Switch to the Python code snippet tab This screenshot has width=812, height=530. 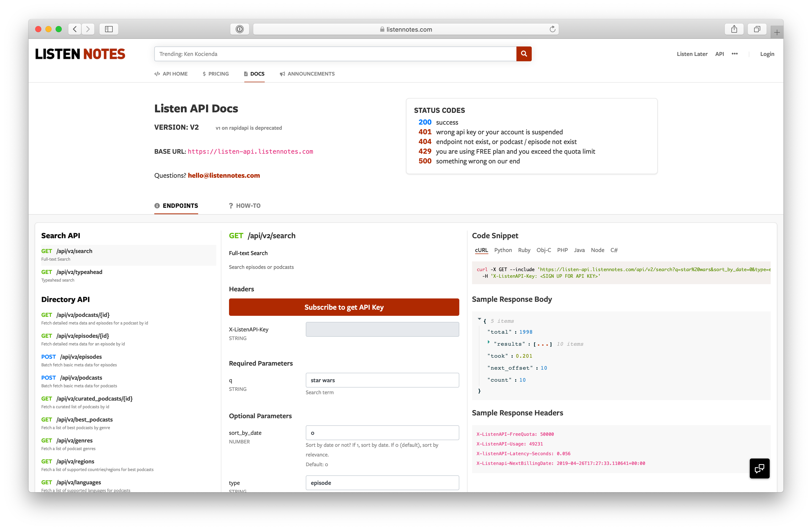(x=503, y=250)
